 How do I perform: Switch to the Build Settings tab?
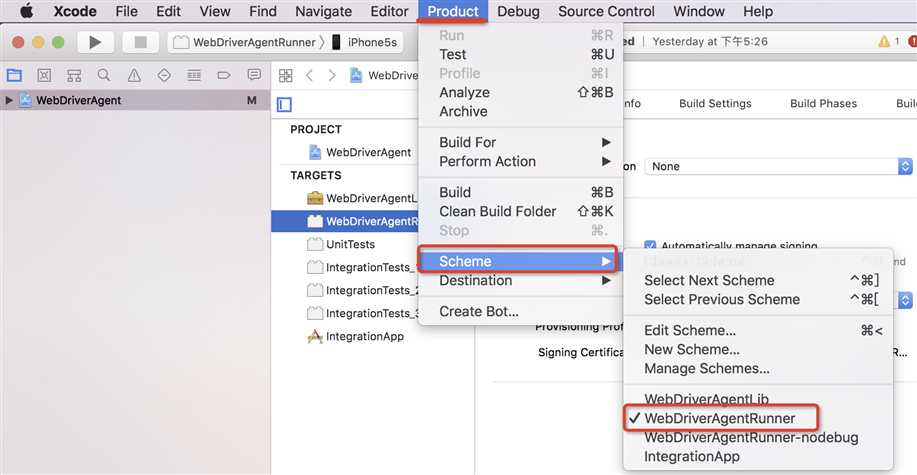pos(715,104)
